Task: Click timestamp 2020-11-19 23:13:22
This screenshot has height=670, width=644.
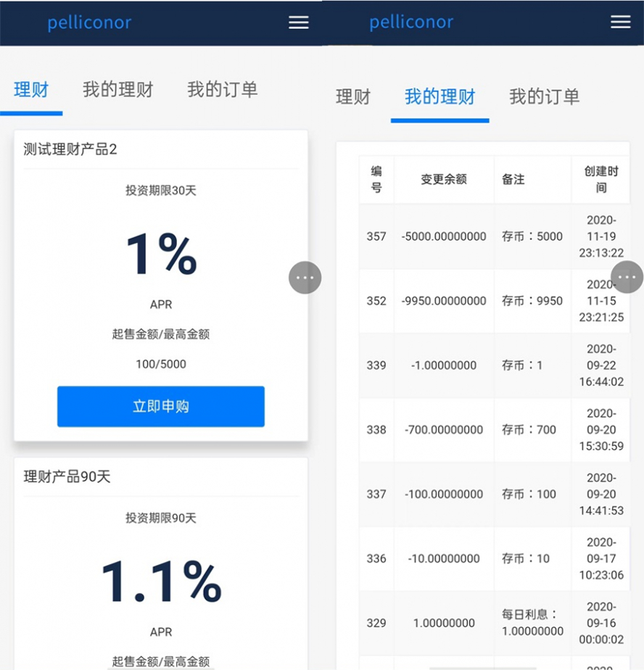Action: click(601, 236)
